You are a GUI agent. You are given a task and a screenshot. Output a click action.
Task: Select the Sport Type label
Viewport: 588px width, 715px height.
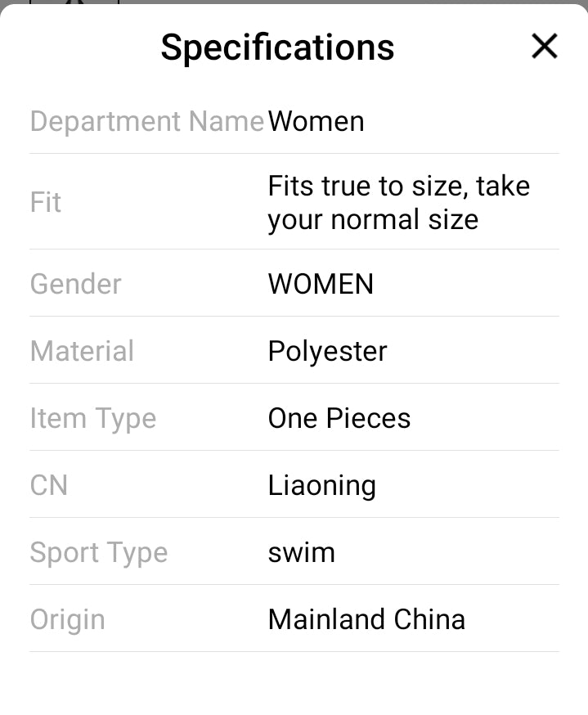(x=98, y=552)
